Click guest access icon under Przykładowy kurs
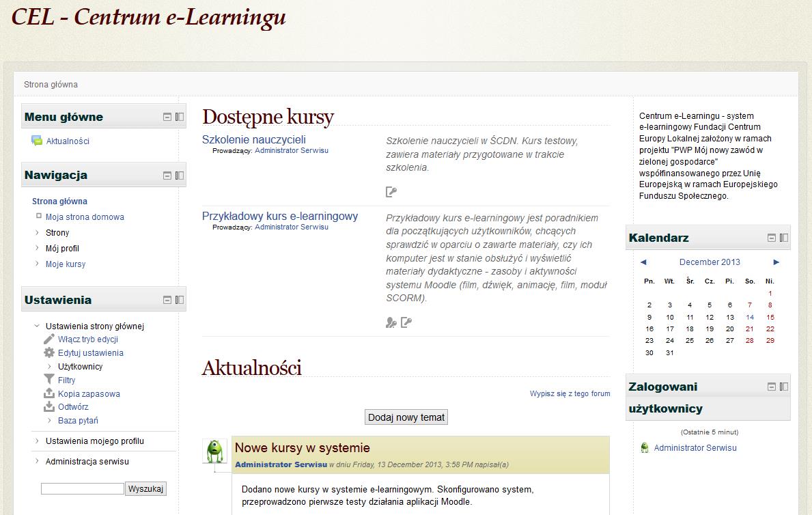Viewport: 812px width, 515px height. pyautogui.click(x=391, y=323)
